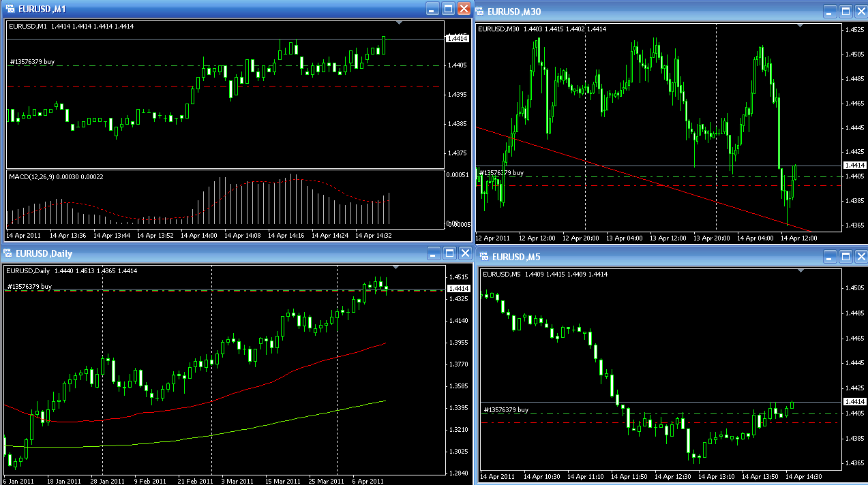Maximize the EURUSD,M1 chart window
Image resolution: width=868 pixels, height=485 pixels.
click(448, 8)
